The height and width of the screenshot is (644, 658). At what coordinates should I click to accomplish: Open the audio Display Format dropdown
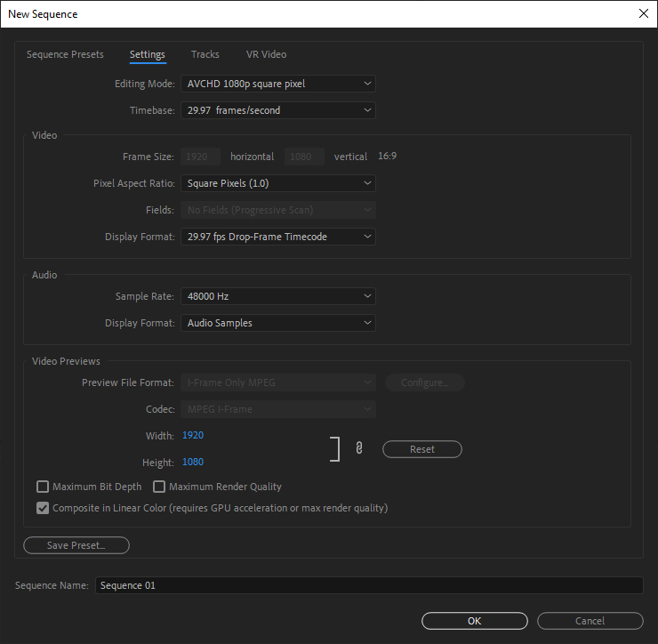[278, 323]
